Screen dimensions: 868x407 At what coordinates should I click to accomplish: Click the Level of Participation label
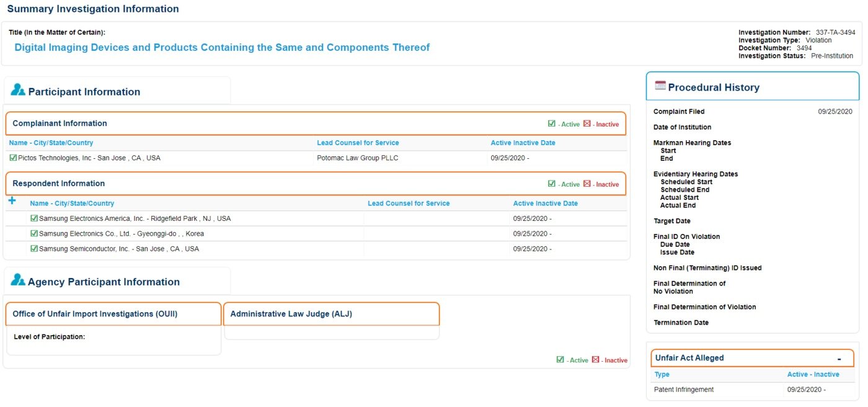pos(49,337)
